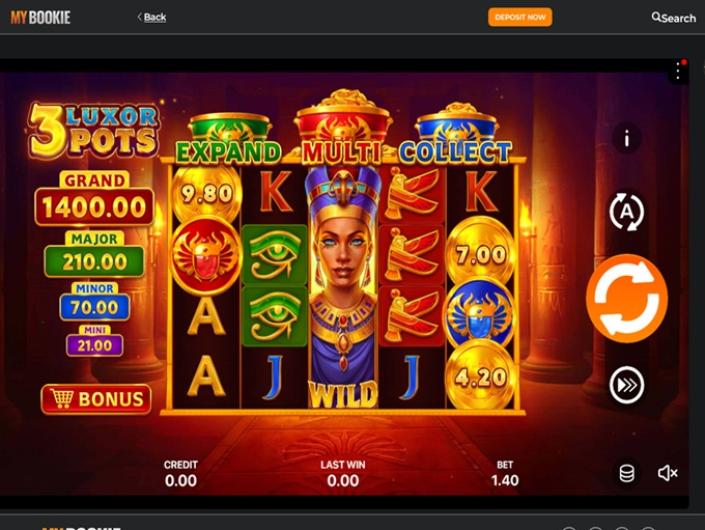
Task: Open the game info icon
Action: 626,138
